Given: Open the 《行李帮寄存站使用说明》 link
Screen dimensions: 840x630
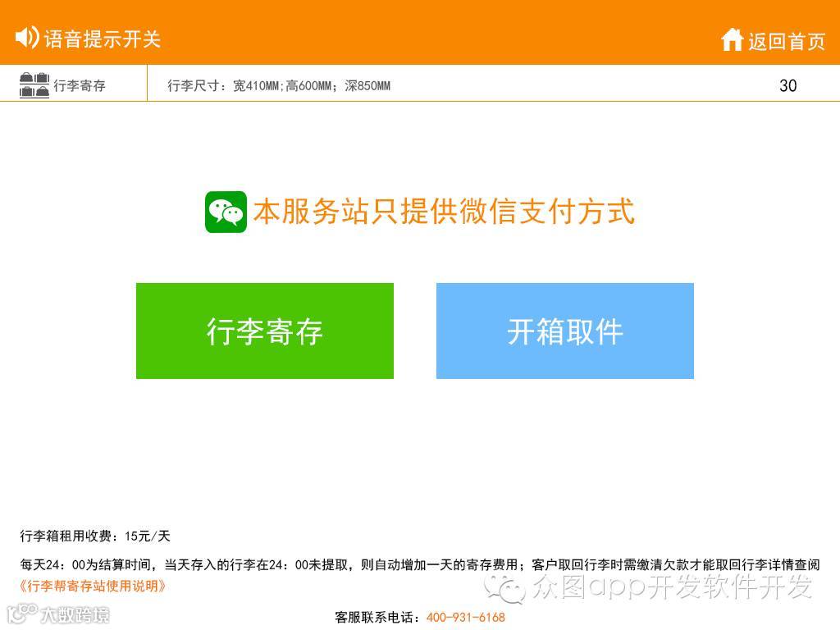Looking at the screenshot, I should [x=92, y=586].
